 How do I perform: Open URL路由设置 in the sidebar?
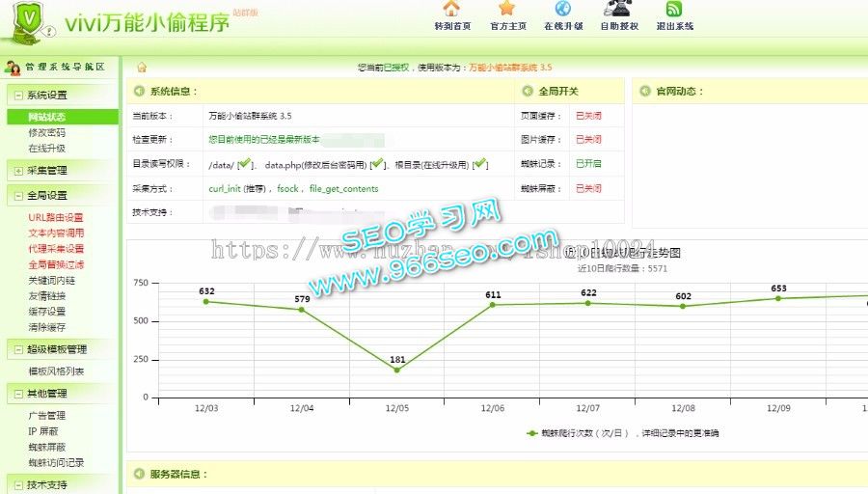[x=56, y=218]
